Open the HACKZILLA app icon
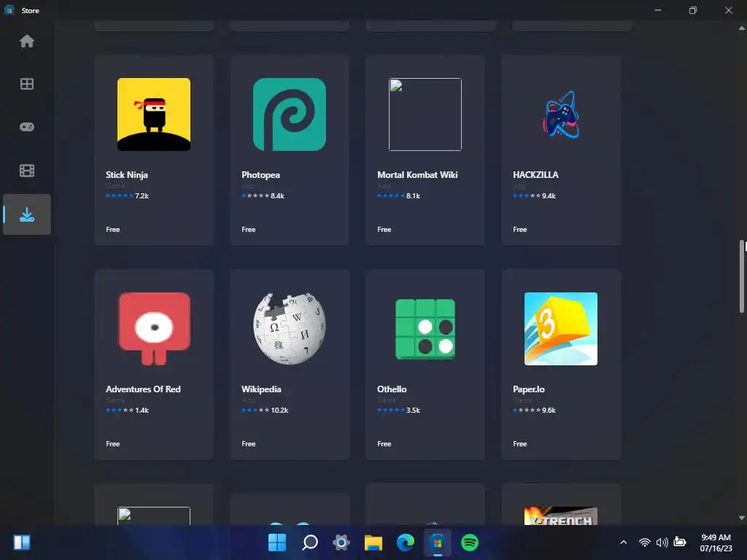 pyautogui.click(x=561, y=114)
